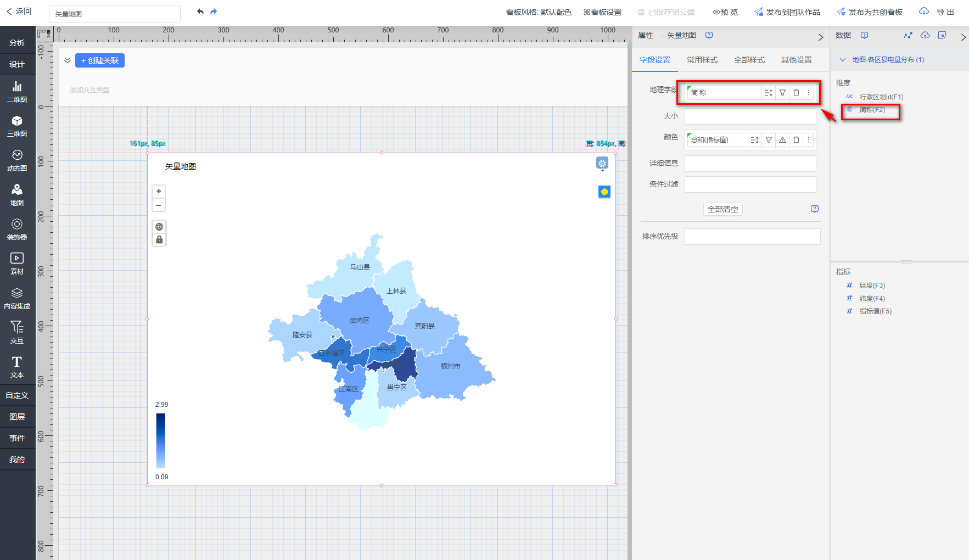Click the filter icon on 简称 field

click(x=782, y=93)
